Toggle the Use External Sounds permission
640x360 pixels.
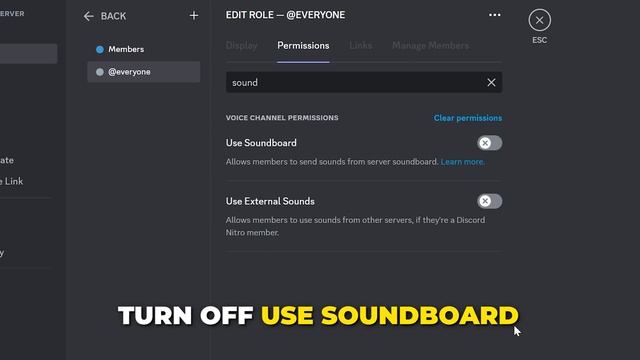pos(489,201)
